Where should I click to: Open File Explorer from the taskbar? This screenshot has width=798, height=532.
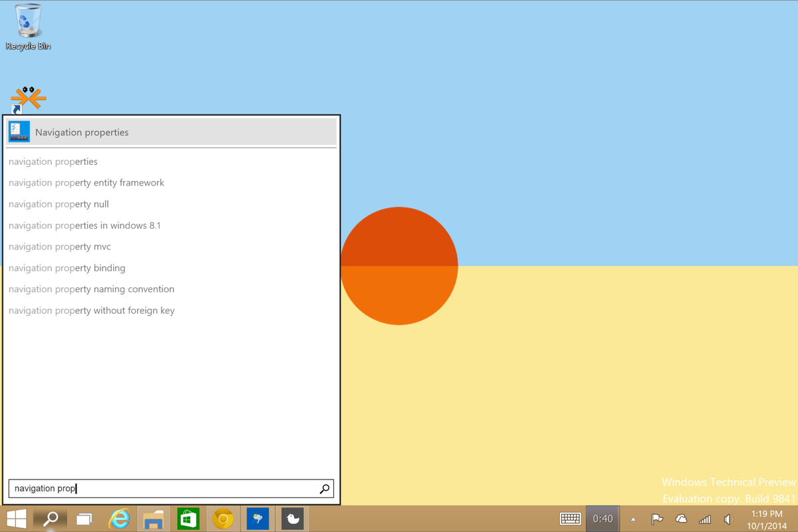[x=154, y=518]
